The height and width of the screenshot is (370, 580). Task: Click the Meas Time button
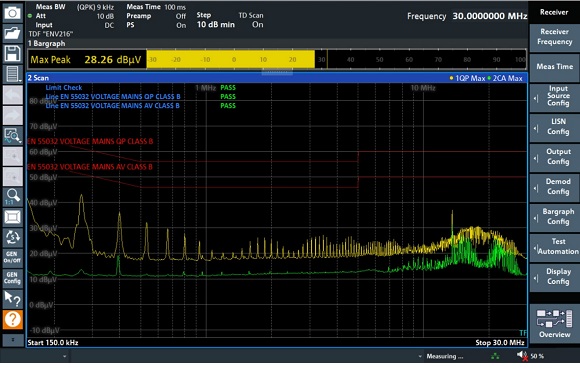pyautogui.click(x=554, y=68)
